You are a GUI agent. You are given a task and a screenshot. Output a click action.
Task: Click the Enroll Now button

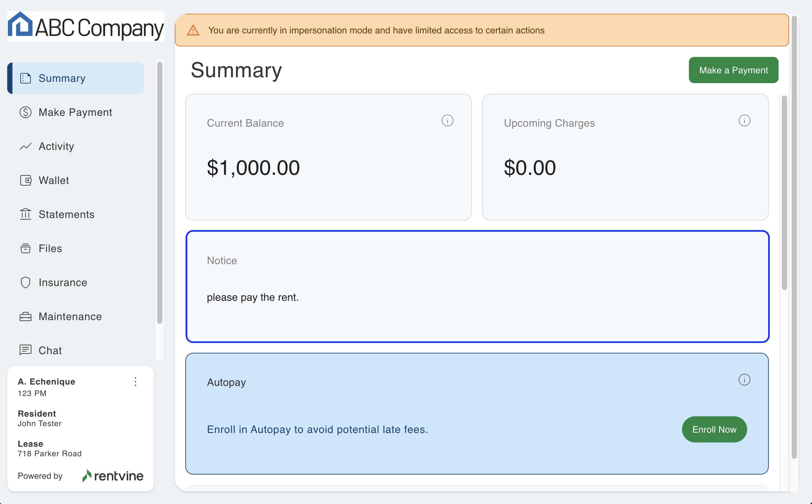[x=714, y=429]
